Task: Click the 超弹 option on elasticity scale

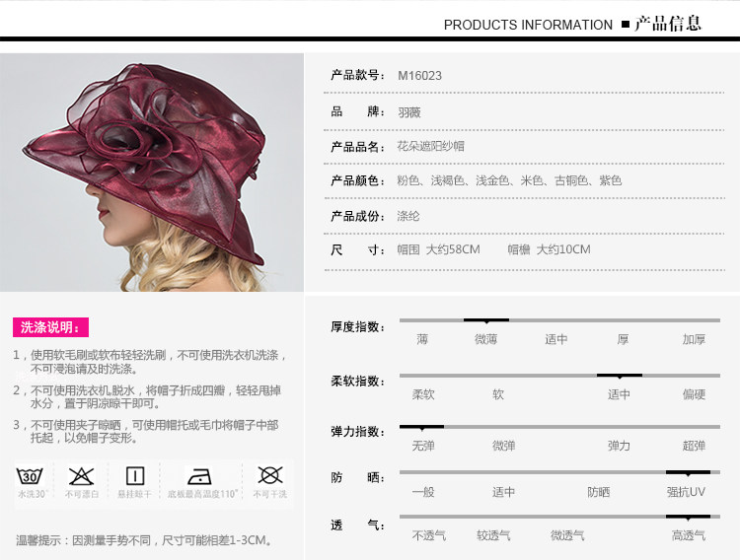Action: coord(694,446)
